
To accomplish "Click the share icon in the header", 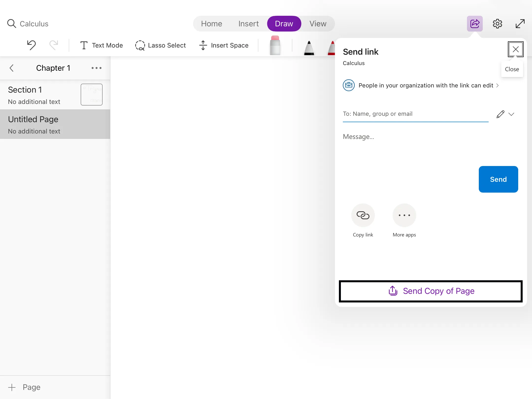I will (x=475, y=24).
